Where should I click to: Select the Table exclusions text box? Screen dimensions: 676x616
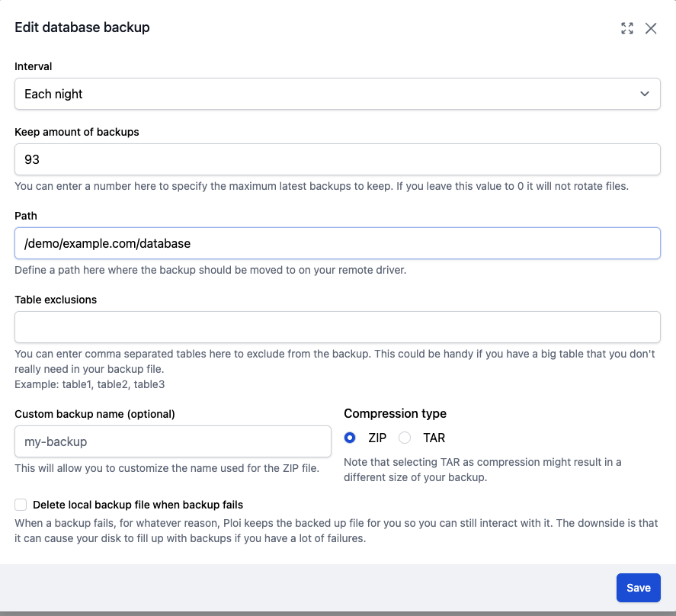(337, 327)
